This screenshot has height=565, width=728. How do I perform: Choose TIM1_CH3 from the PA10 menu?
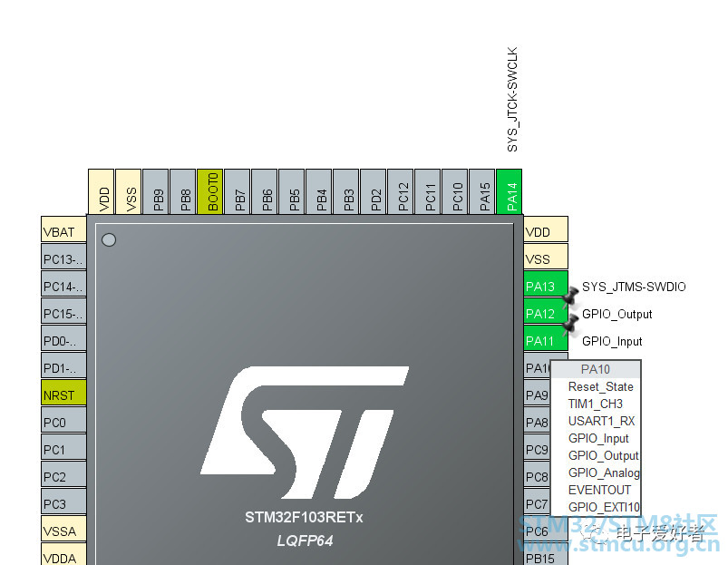[x=596, y=404]
